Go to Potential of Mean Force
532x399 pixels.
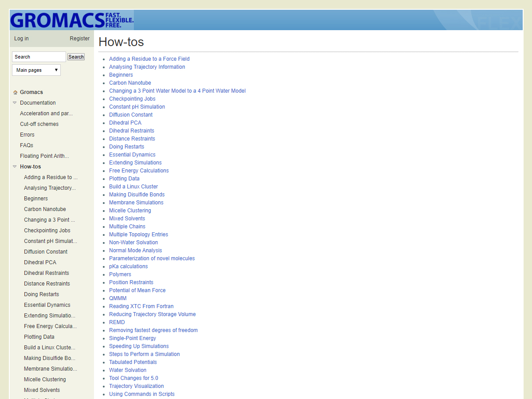[x=137, y=290]
